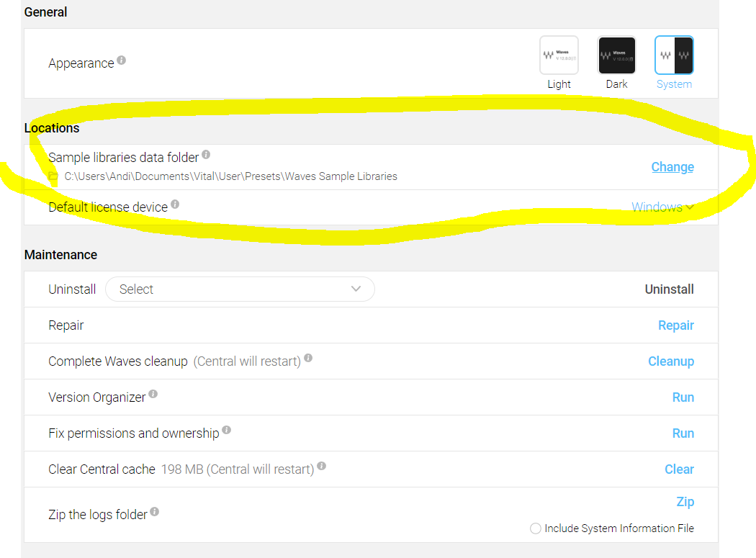
Task: Click the info icon next to Default license device
Action: pos(175,204)
